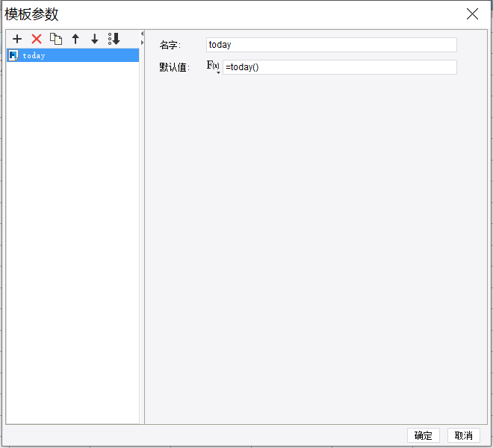Sort the parameter list

[x=114, y=39]
